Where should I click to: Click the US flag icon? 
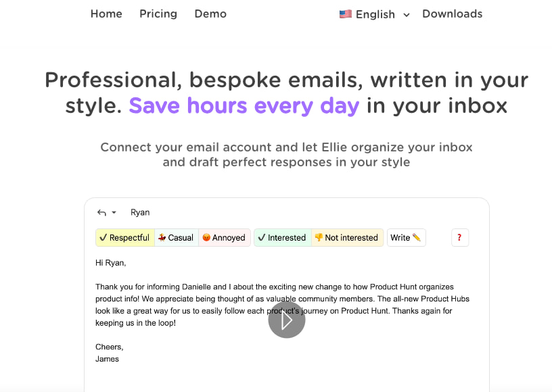345,14
